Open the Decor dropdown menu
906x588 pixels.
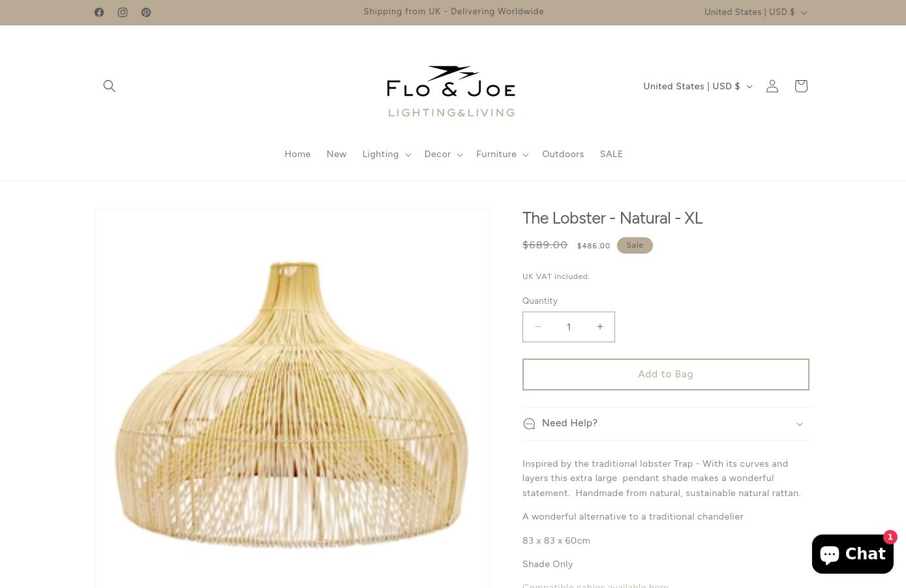click(443, 154)
